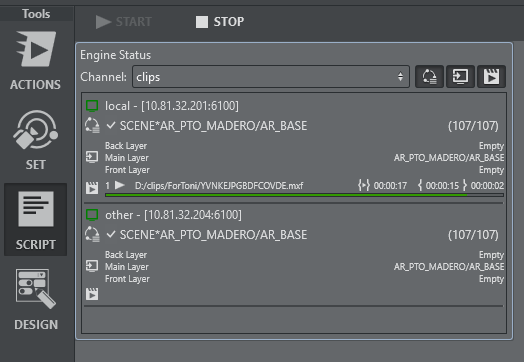Click the Channel dropdown arrows

400,77
